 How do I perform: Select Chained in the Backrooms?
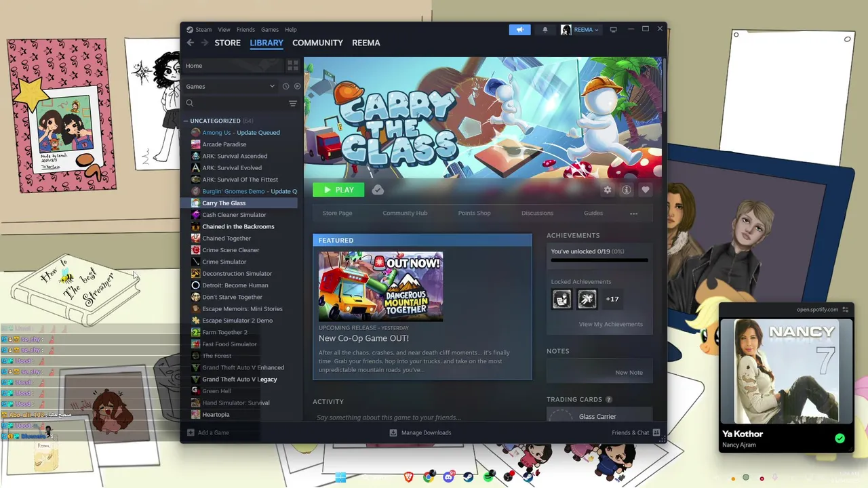pos(238,226)
